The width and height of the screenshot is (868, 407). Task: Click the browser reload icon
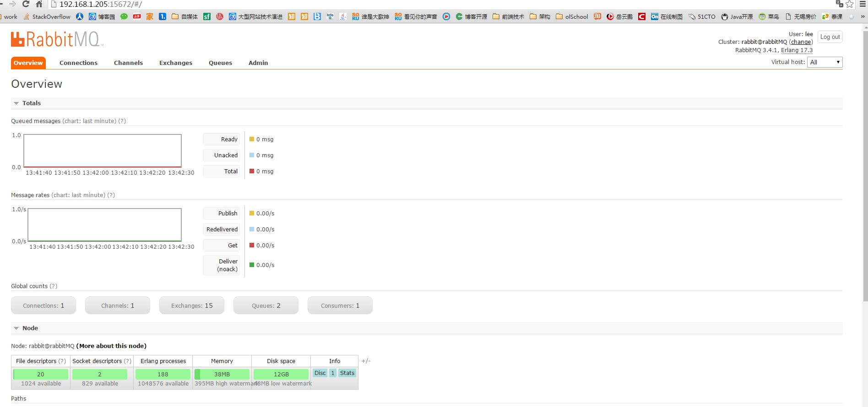[26, 4]
